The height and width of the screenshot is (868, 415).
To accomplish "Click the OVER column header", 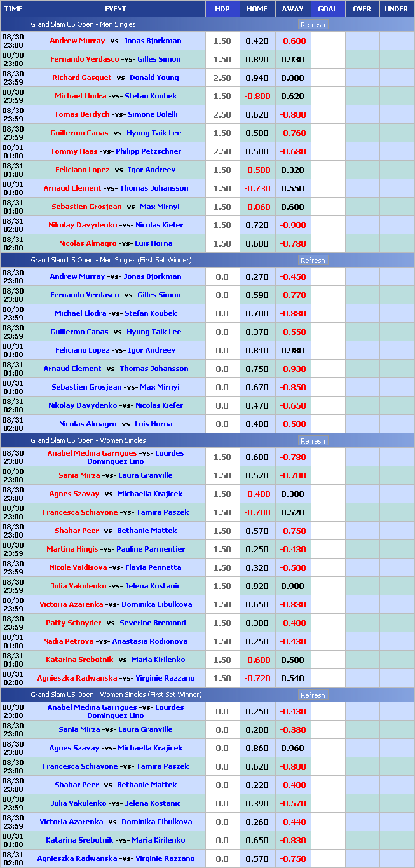I will [x=362, y=9].
